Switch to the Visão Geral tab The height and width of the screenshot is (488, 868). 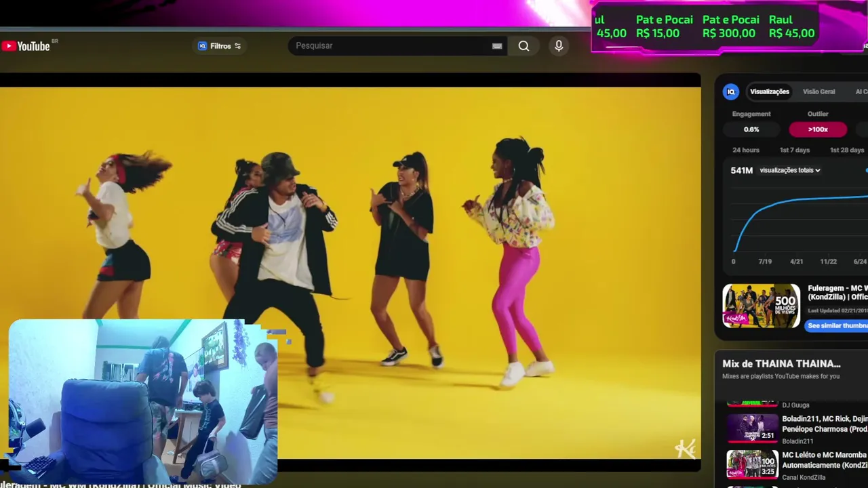pyautogui.click(x=818, y=91)
